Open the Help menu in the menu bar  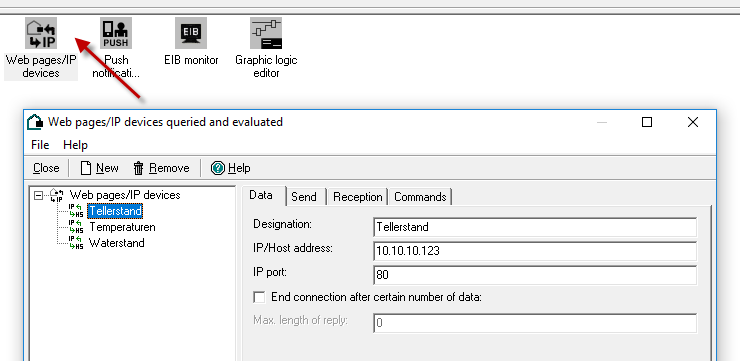(76, 145)
